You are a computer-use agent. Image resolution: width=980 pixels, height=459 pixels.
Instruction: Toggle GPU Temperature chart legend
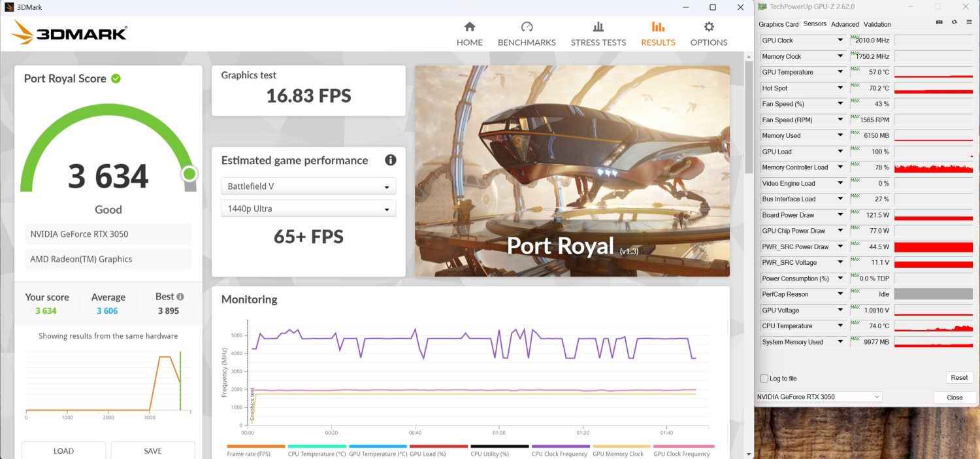pyautogui.click(x=378, y=450)
